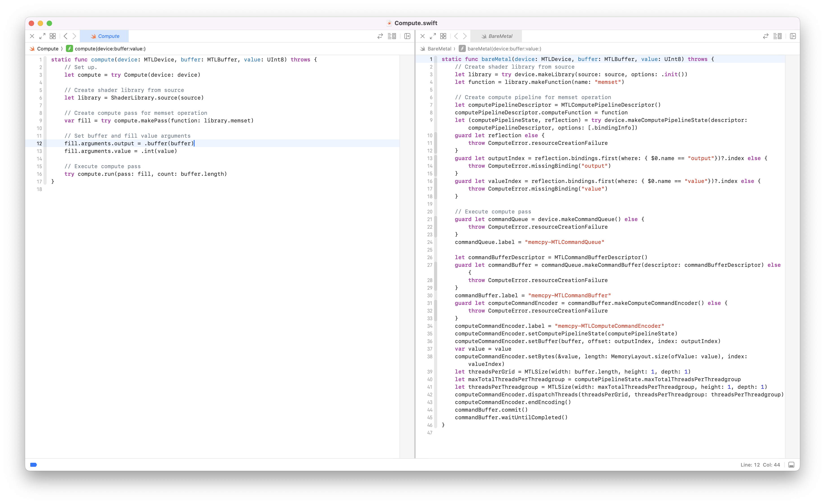Add a new editor from the left pane
This screenshot has height=504, width=825.
tap(407, 36)
